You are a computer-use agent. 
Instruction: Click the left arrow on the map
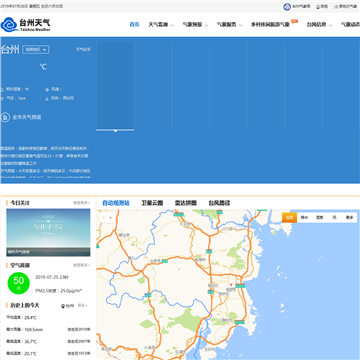point(103,217)
